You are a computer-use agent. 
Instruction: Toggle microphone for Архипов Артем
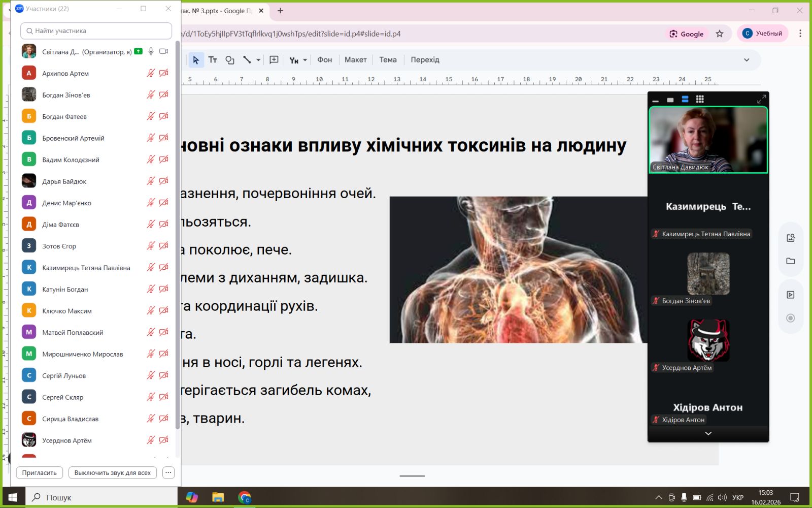pyautogui.click(x=151, y=73)
